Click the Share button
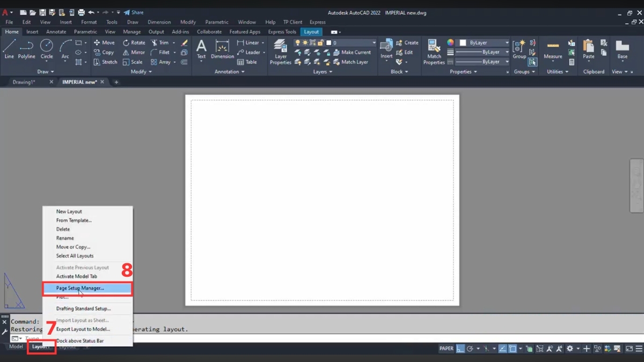 click(134, 12)
